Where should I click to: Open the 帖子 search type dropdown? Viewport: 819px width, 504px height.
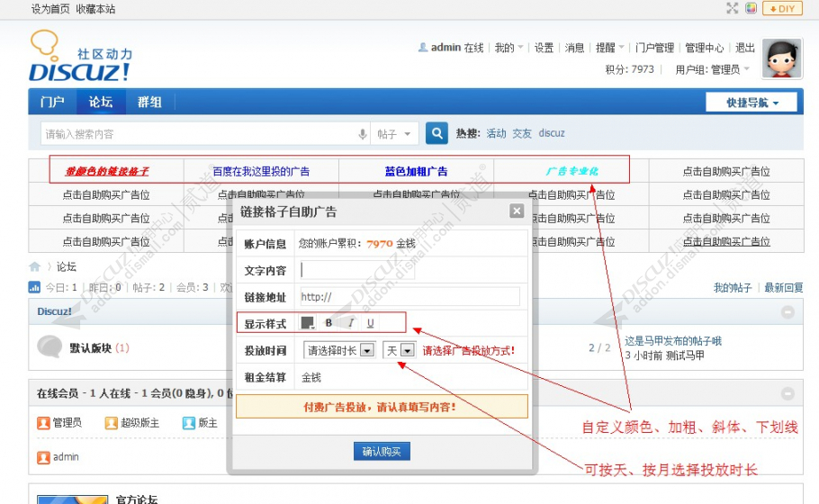coord(394,134)
